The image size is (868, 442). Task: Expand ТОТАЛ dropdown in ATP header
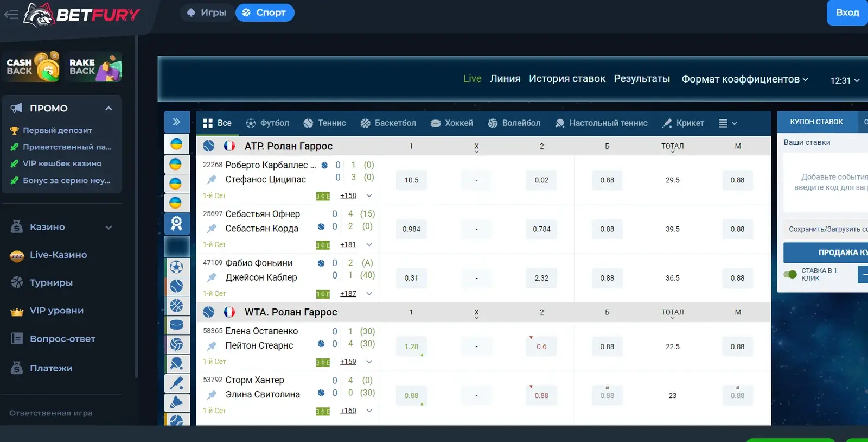click(673, 147)
